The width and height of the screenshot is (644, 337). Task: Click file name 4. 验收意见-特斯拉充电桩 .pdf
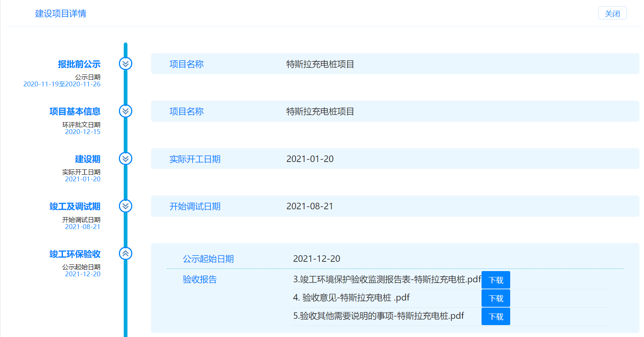click(351, 298)
